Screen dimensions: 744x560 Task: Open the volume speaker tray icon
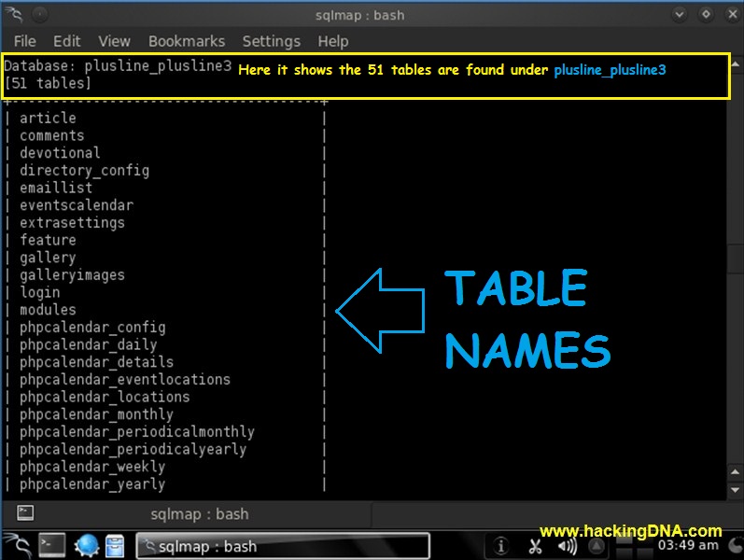pyautogui.click(x=568, y=546)
